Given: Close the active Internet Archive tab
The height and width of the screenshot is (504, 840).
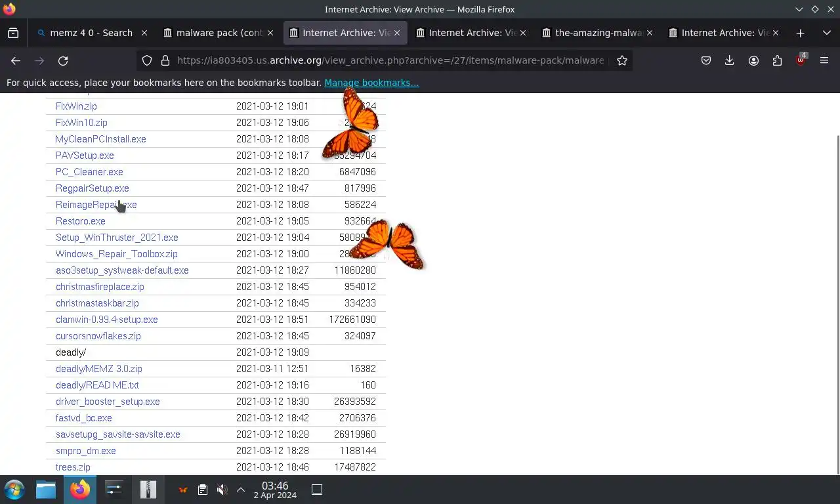Looking at the screenshot, I should 396,33.
